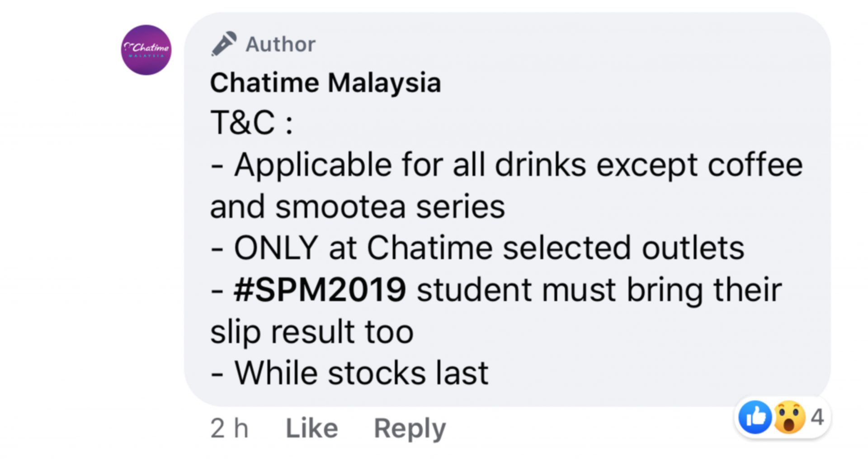Click the blue thumbs-up reaction icon
This screenshot has height=463, width=868.
(755, 417)
